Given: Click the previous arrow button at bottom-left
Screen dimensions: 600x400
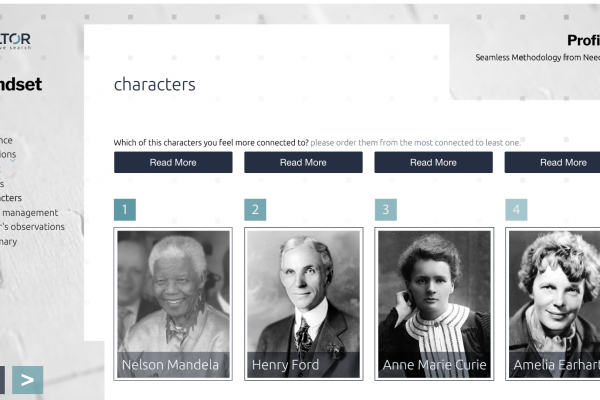Looking at the screenshot, I should [2, 380].
